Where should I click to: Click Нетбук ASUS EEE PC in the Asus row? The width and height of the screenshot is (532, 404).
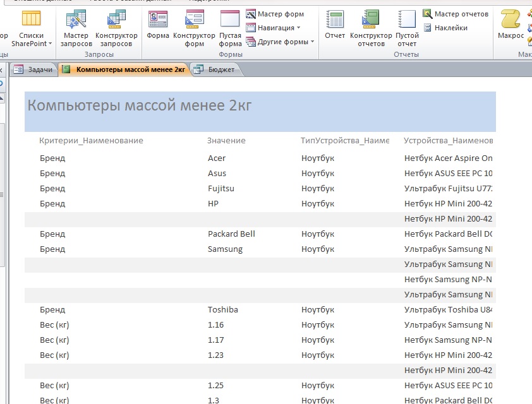coord(448,174)
